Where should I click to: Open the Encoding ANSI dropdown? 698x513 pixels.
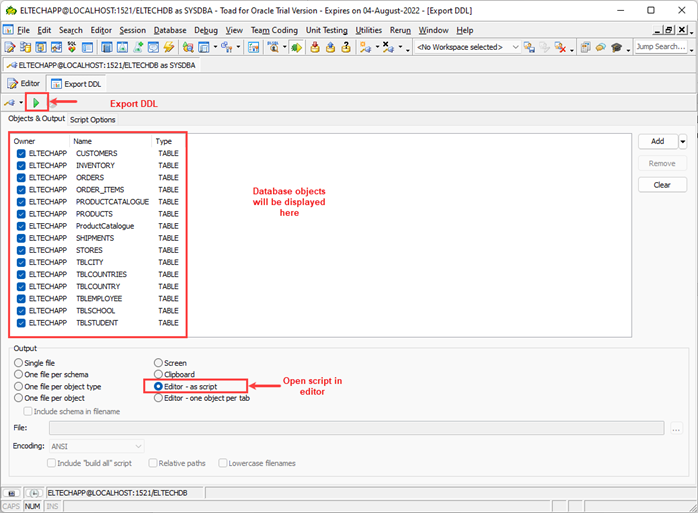coord(97,446)
